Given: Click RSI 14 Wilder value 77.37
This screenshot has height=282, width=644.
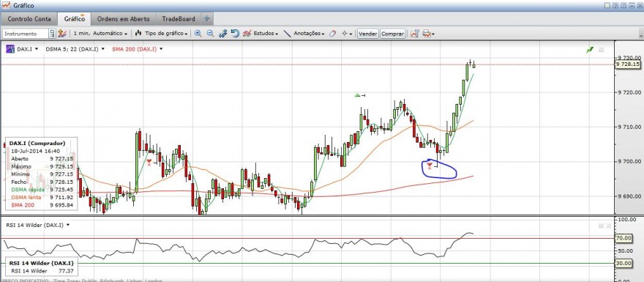Looking at the screenshot, I should coord(66,271).
